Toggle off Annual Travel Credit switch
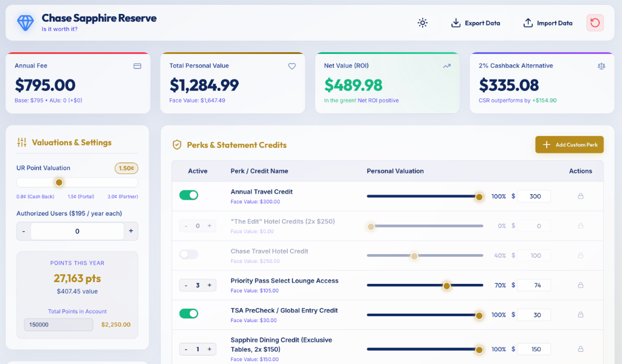Image resolution: width=622 pixels, height=364 pixels. click(x=188, y=195)
